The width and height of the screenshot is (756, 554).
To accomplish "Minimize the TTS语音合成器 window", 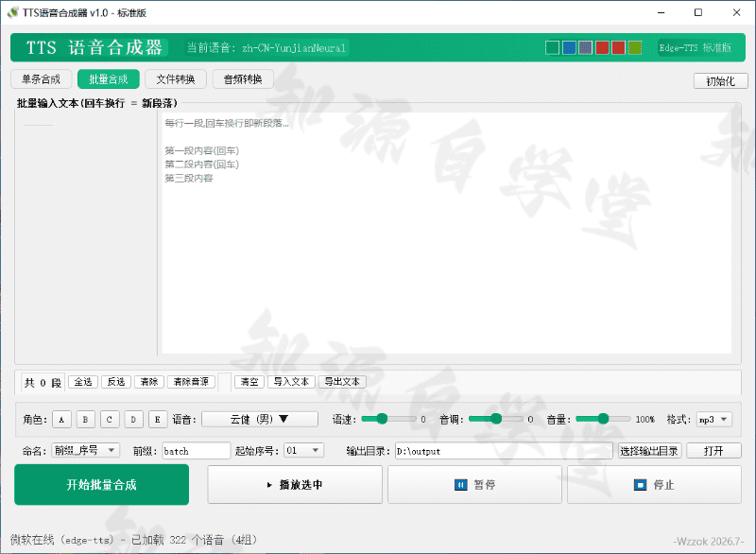I will (x=661, y=12).
